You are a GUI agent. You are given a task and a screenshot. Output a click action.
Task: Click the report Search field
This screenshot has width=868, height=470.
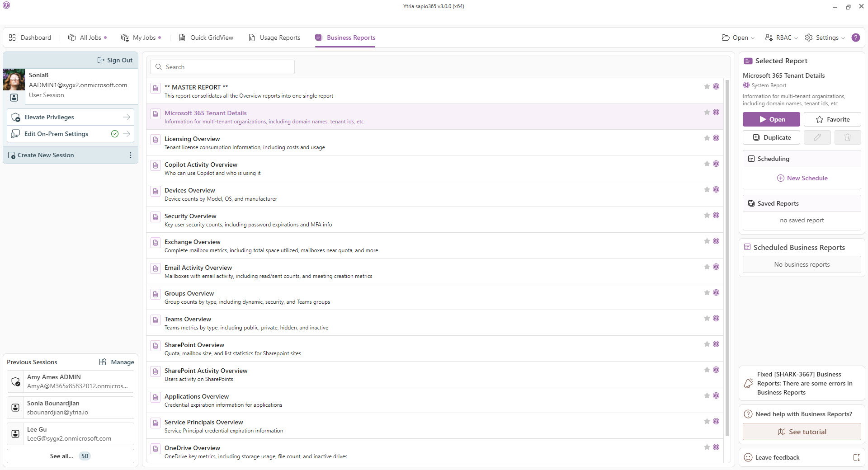(x=222, y=67)
